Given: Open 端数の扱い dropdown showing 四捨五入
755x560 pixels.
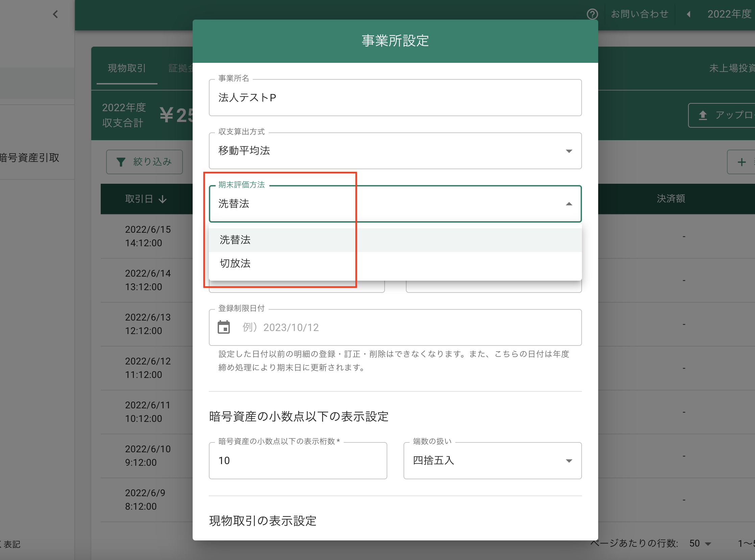Looking at the screenshot, I should tap(492, 461).
